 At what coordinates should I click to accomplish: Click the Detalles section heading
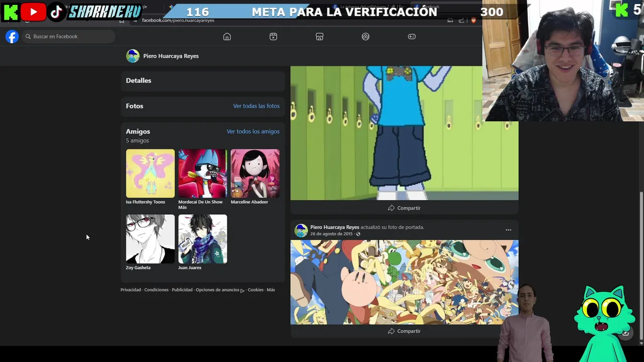(x=138, y=80)
